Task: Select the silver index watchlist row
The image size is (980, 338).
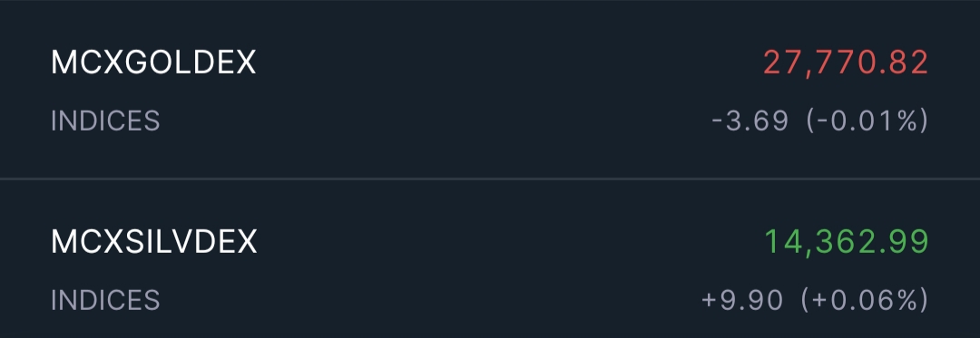Action: 490,259
